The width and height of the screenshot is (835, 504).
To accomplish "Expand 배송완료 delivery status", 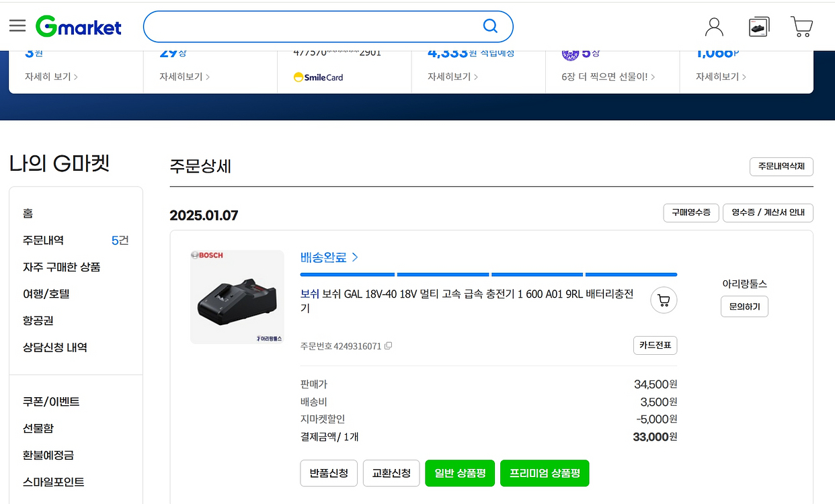I will tap(329, 257).
